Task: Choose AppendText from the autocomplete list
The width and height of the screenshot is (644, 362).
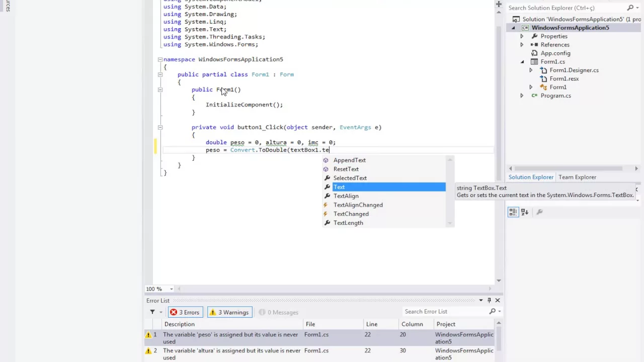Action: tap(349, 160)
